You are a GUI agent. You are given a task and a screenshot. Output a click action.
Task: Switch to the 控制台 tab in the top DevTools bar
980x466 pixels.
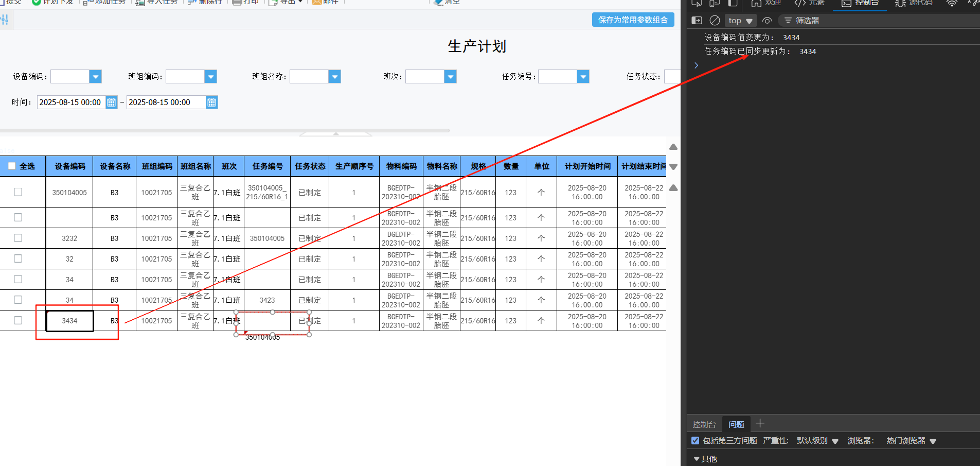tap(860, 3)
